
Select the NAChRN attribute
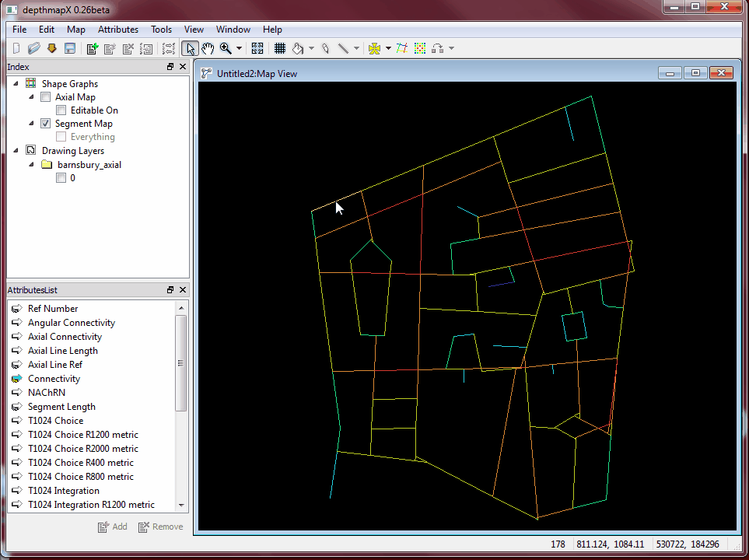click(47, 393)
